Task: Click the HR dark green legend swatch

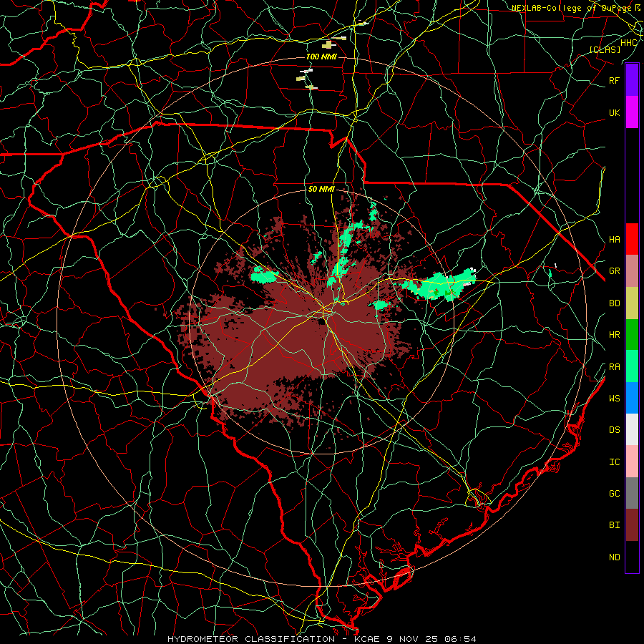Action: [x=632, y=334]
